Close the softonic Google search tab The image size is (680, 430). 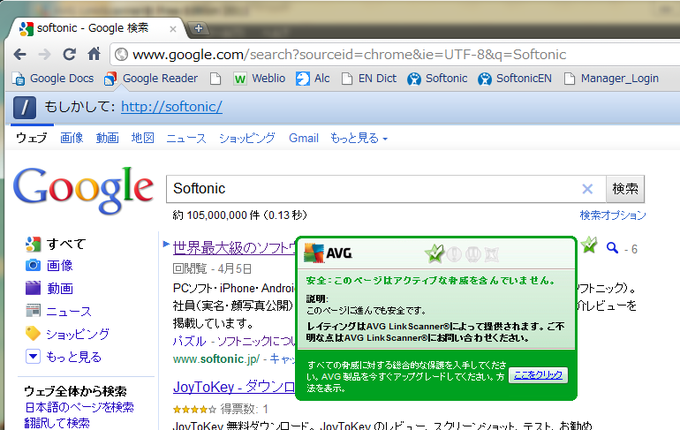pos(173,29)
